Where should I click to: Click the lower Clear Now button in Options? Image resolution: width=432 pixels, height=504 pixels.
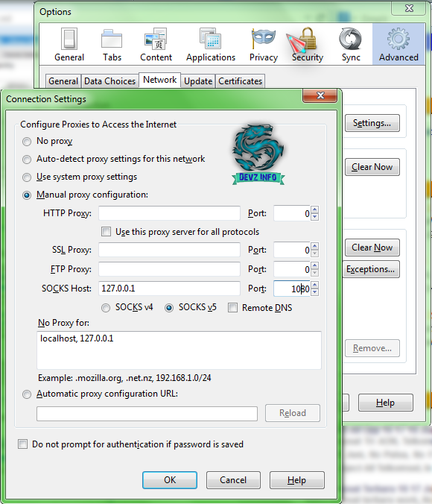(x=372, y=248)
